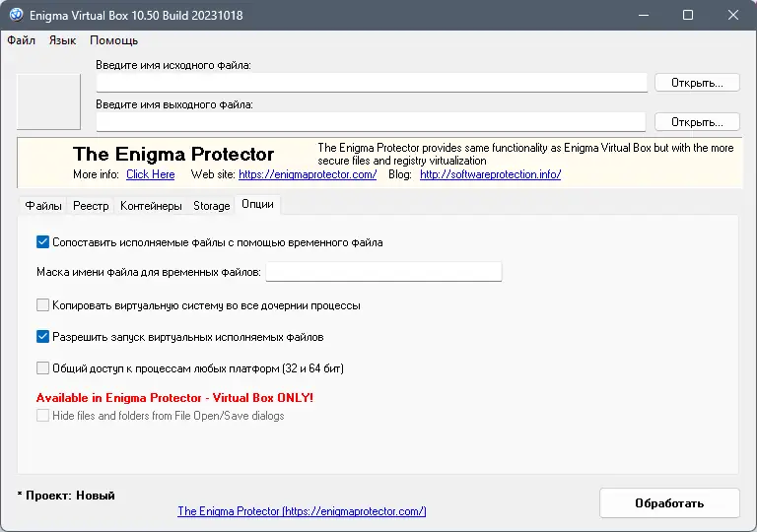Viewport: 757px width, 532px height.
Task: Click the Маска имени файла label
Action: point(149,272)
